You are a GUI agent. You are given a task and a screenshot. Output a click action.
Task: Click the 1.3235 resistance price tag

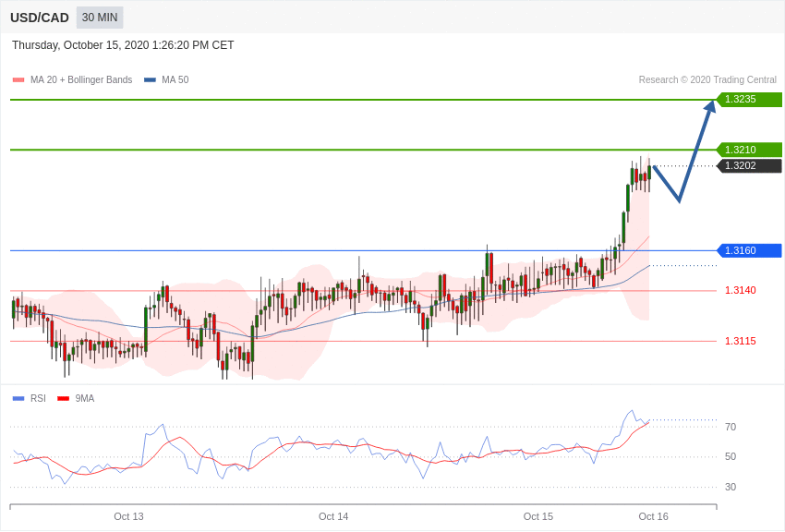pos(749,99)
